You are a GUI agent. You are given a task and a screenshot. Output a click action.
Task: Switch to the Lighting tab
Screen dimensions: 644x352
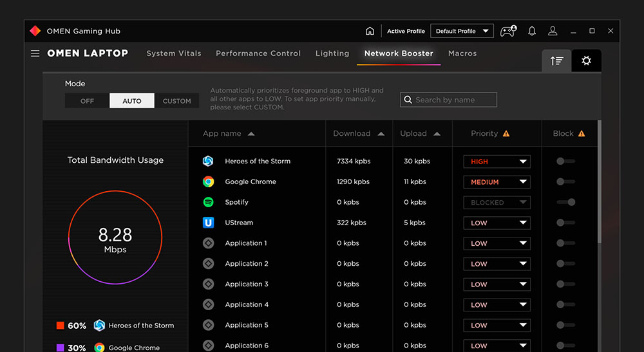click(x=332, y=53)
